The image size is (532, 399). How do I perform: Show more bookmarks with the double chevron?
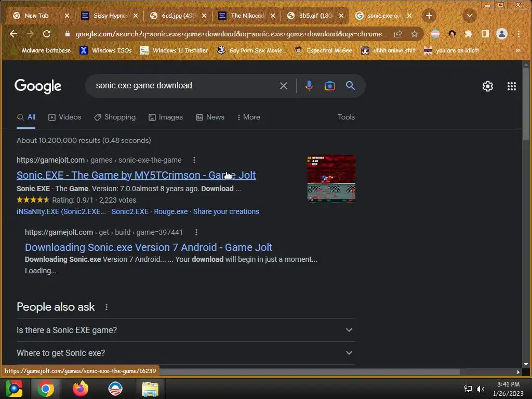tap(518, 50)
